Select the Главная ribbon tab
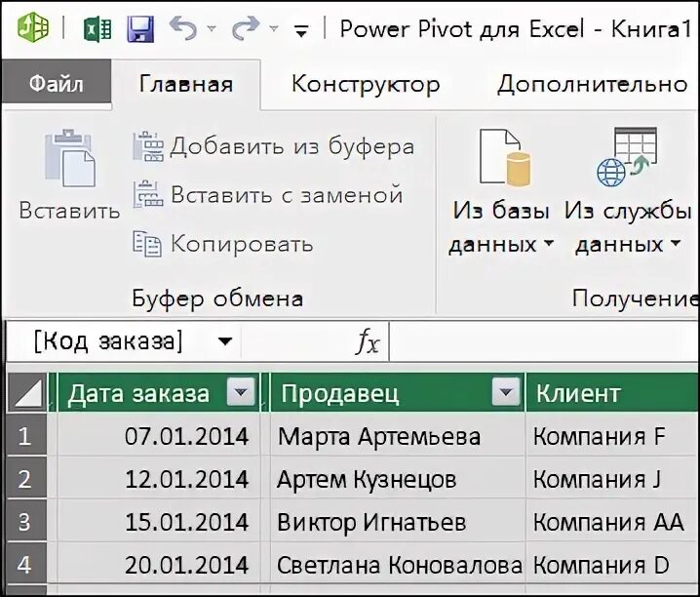 point(185,84)
